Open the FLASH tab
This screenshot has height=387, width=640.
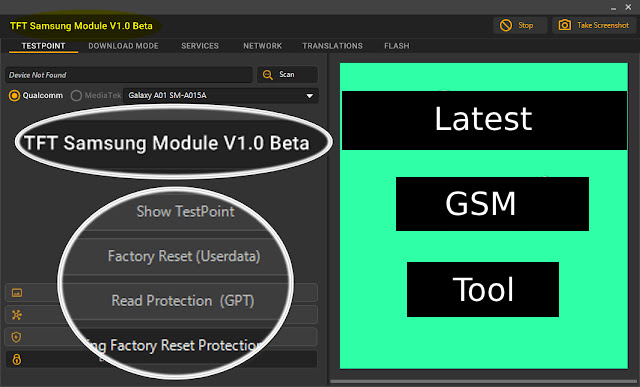coord(397,46)
